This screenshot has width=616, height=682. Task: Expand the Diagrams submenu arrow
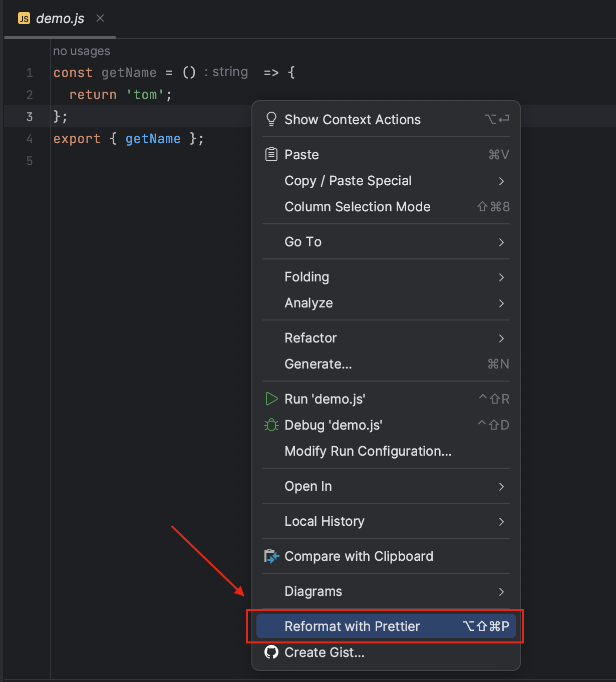[501, 591]
